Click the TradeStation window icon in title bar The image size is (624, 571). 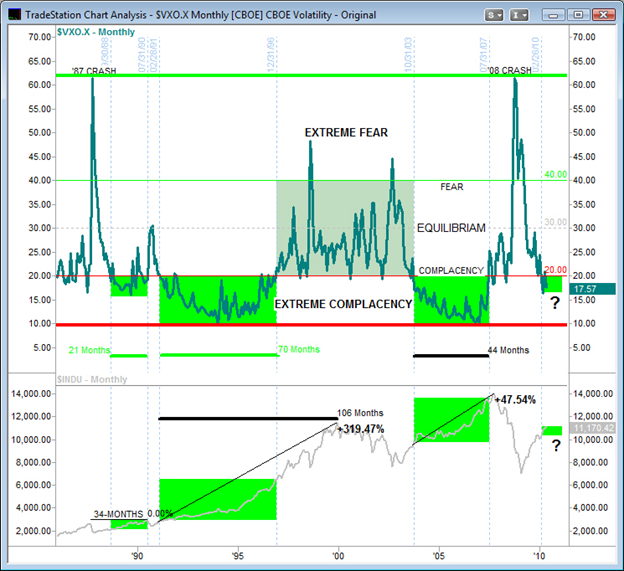point(15,15)
